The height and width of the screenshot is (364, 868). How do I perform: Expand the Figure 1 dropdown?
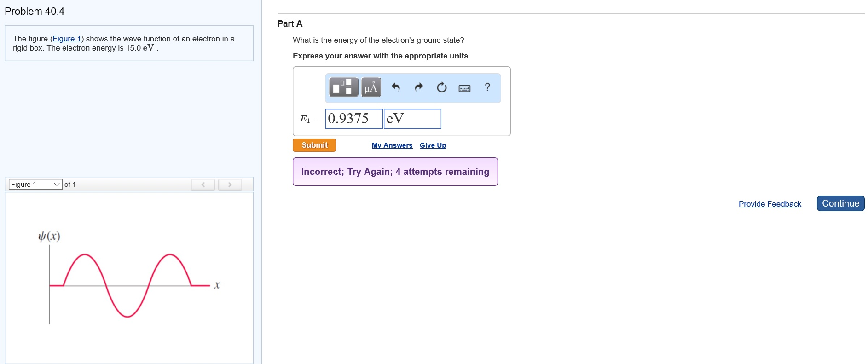pos(35,185)
